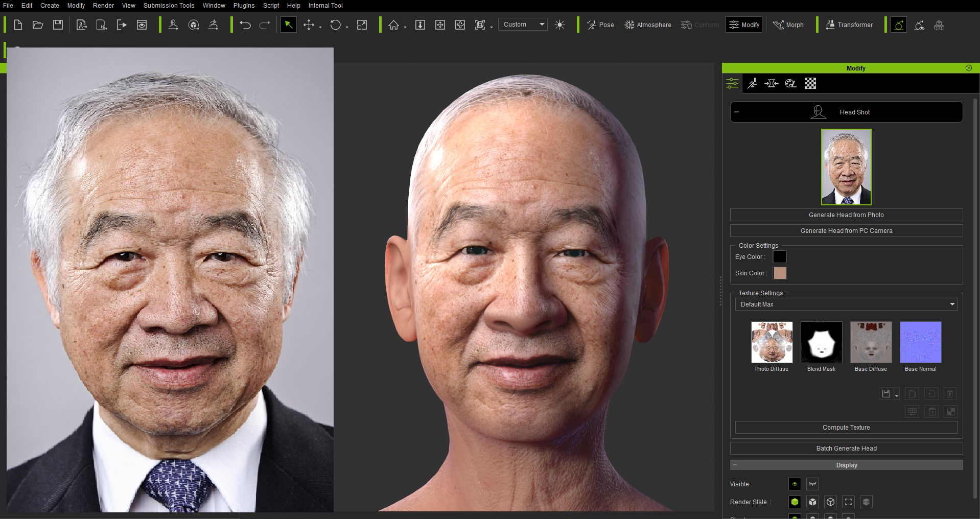Redo the last action
Viewport: 980px width, 519px height.
[265, 25]
